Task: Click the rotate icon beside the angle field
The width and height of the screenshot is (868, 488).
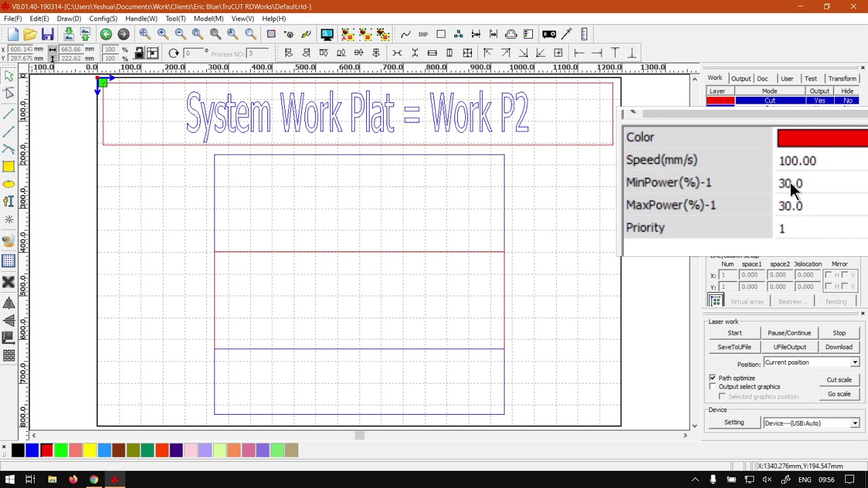Action: pos(174,54)
